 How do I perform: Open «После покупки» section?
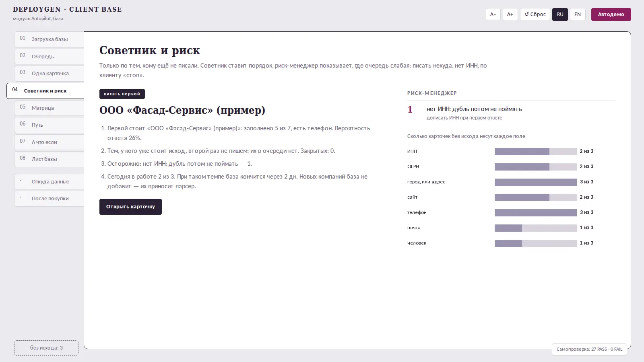[x=49, y=199]
